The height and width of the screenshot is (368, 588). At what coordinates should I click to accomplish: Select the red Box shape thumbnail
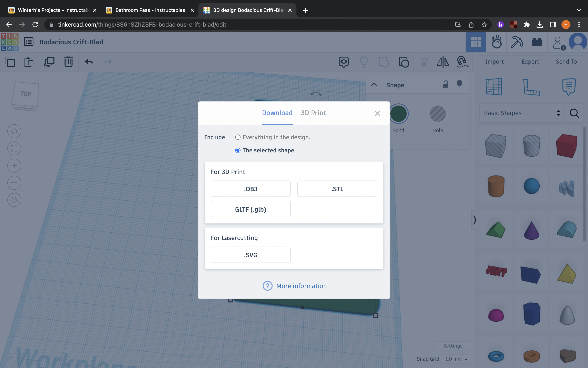pos(567,146)
